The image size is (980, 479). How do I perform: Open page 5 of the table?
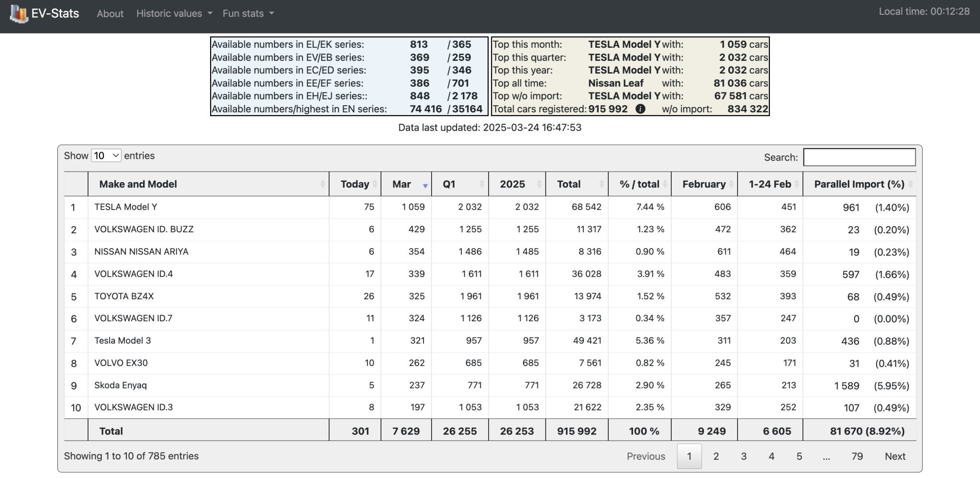[x=799, y=457]
